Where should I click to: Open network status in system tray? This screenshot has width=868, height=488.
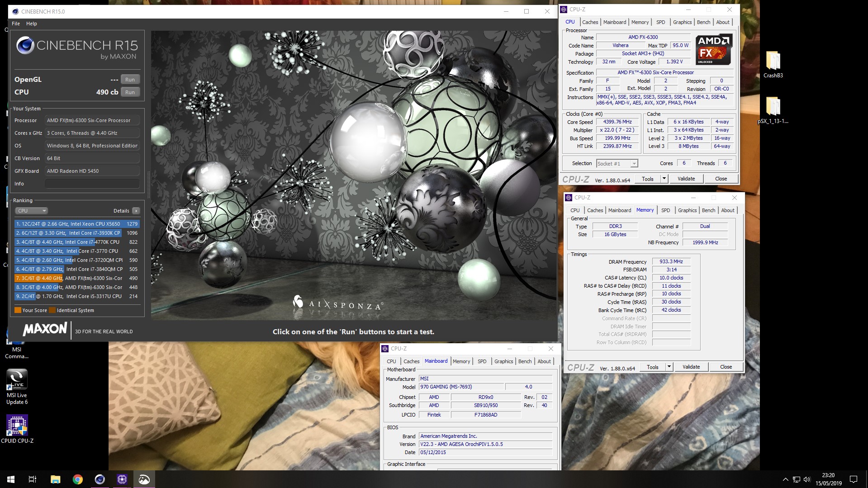[797, 479]
